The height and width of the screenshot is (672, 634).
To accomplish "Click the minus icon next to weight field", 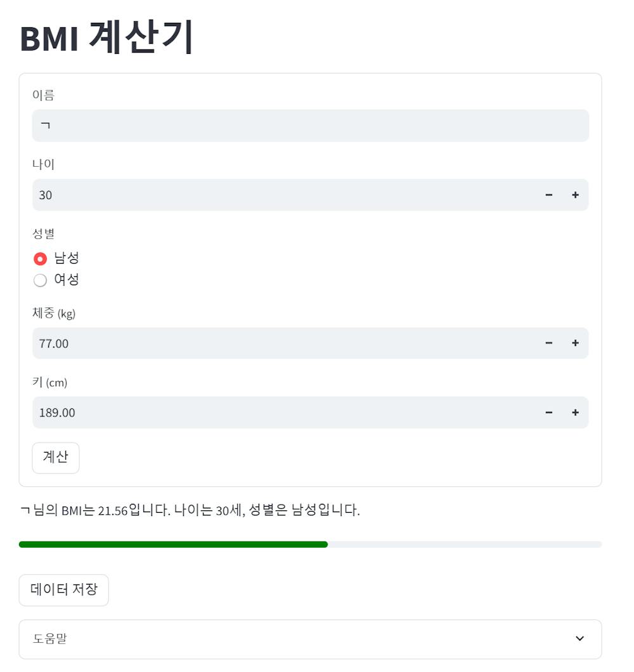I will point(549,343).
